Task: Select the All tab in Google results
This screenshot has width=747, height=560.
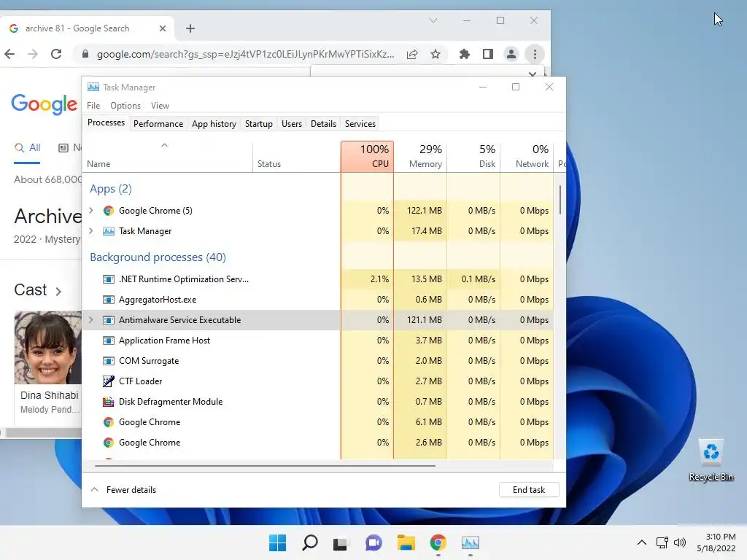Action: pyautogui.click(x=27, y=147)
